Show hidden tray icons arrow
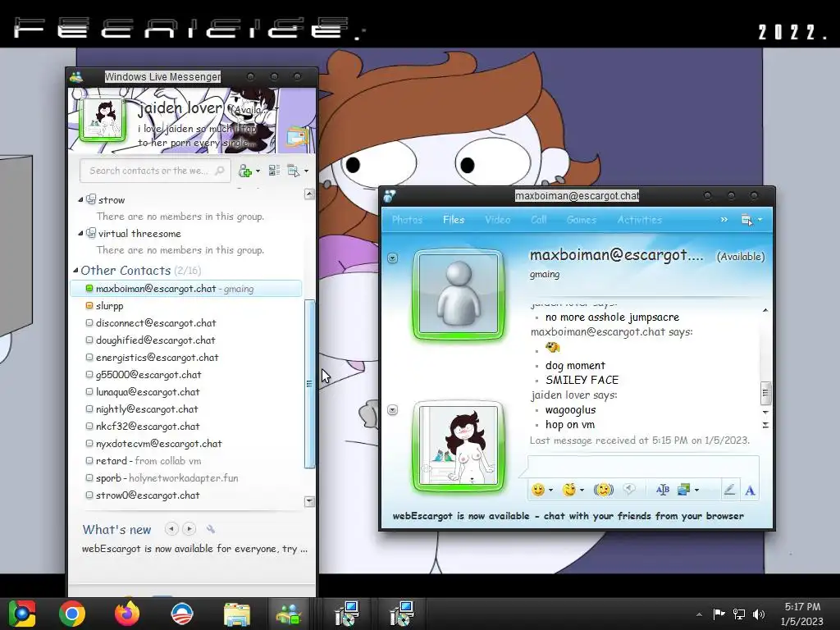 (699, 614)
